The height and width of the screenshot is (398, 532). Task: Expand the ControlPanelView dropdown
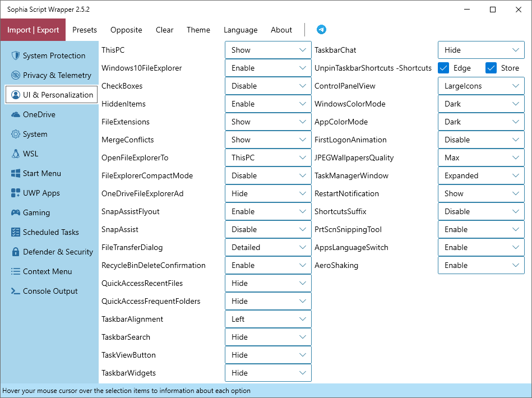pos(481,86)
